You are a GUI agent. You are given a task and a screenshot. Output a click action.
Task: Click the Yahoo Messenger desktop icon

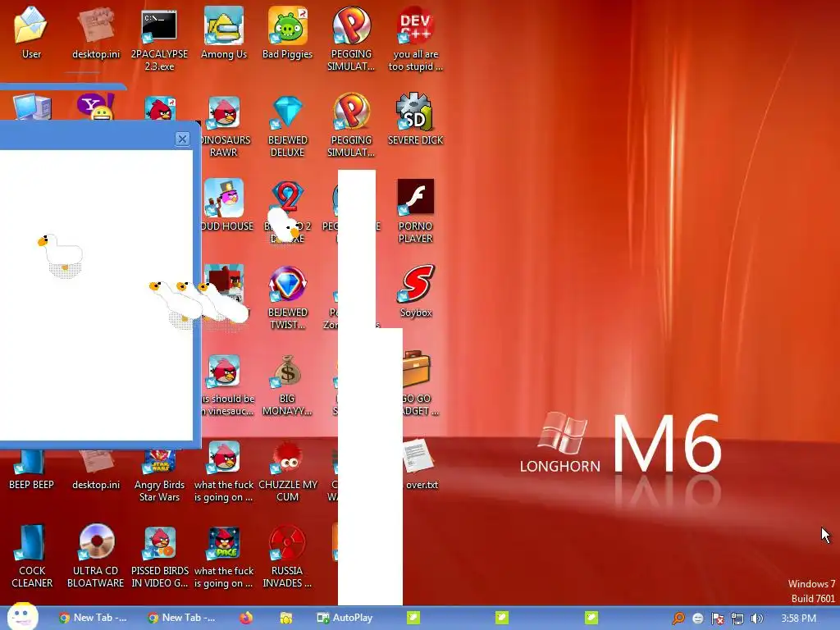point(95,106)
